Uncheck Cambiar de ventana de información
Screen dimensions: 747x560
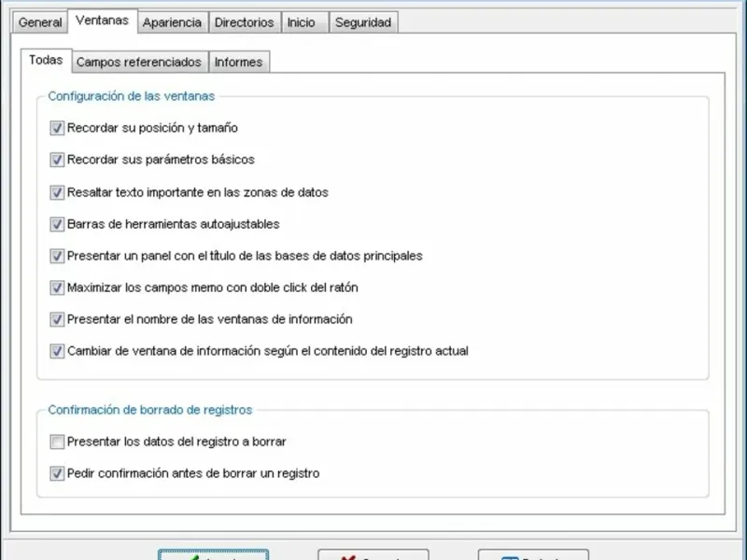coord(57,351)
